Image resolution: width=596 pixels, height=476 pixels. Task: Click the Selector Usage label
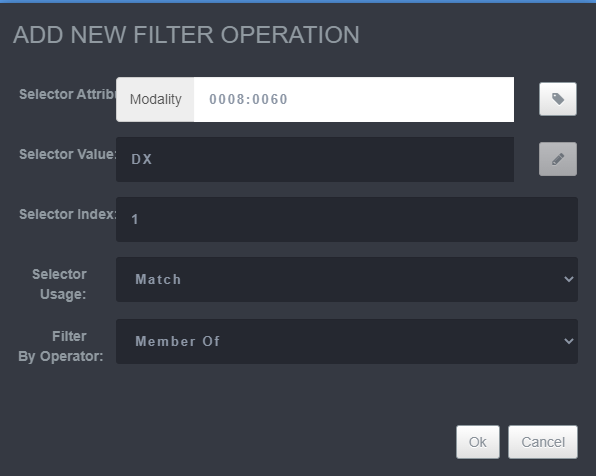(x=60, y=284)
